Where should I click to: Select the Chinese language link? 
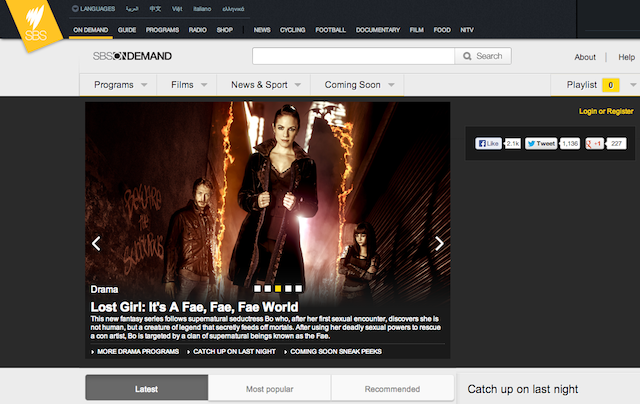point(155,9)
